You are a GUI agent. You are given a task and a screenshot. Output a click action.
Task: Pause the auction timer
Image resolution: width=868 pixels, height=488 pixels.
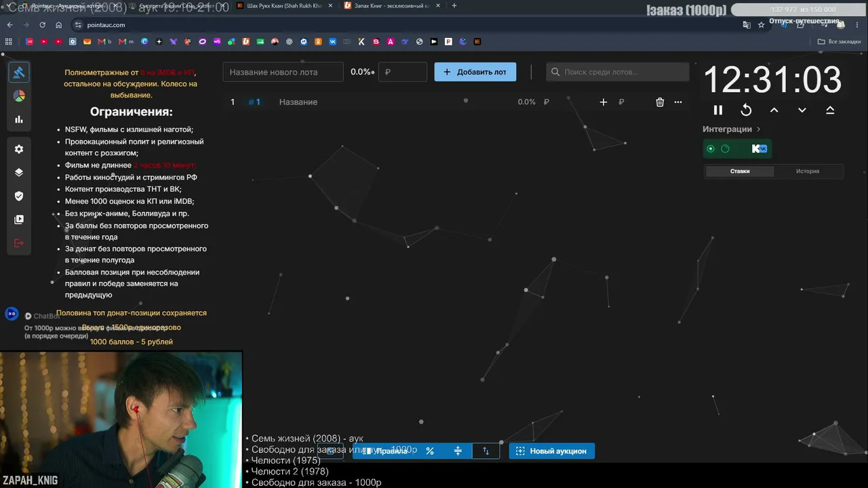point(718,110)
